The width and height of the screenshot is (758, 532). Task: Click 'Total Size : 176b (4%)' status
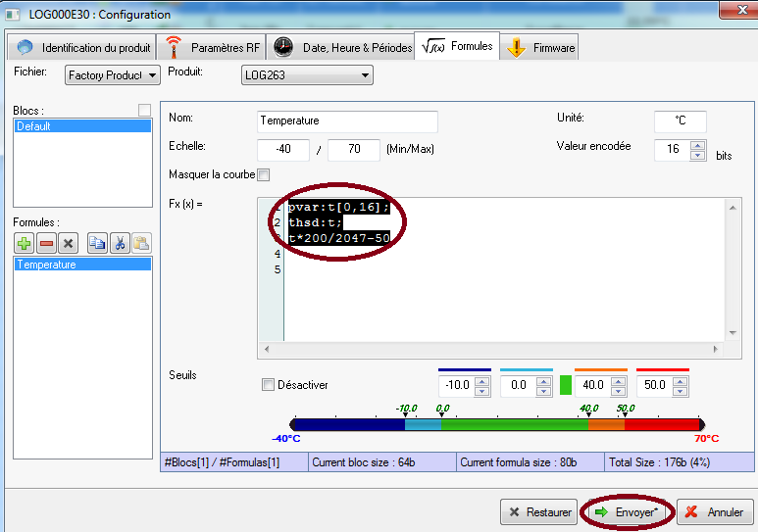click(680, 462)
